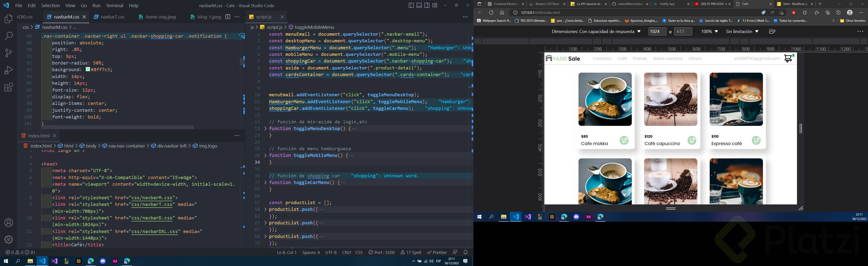Image resolution: width=868 pixels, height=266 pixels.
Task: Open the browser extensions puzzle icon
Action: [x=805, y=13]
